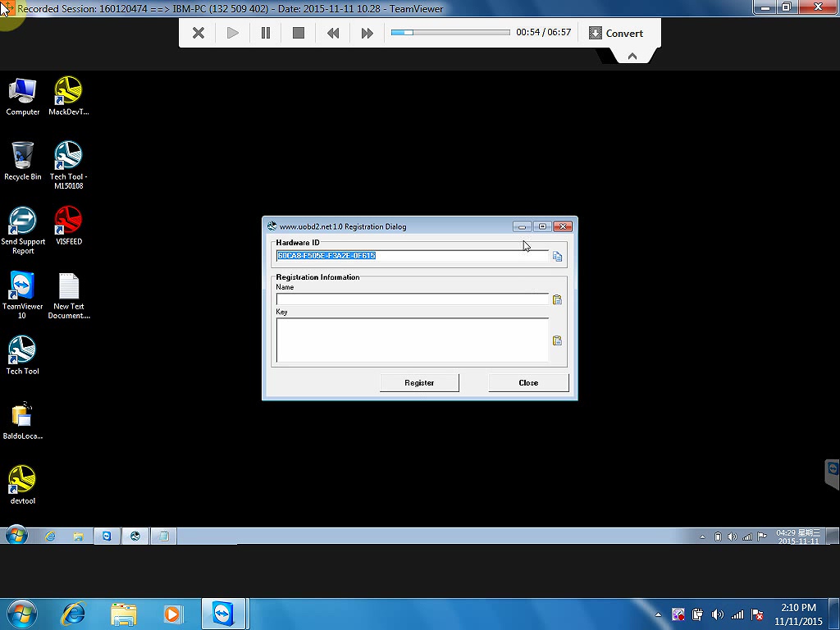Viewport: 840px width, 630px height.
Task: Open file explorer in remote taskbar
Action: pos(78,536)
